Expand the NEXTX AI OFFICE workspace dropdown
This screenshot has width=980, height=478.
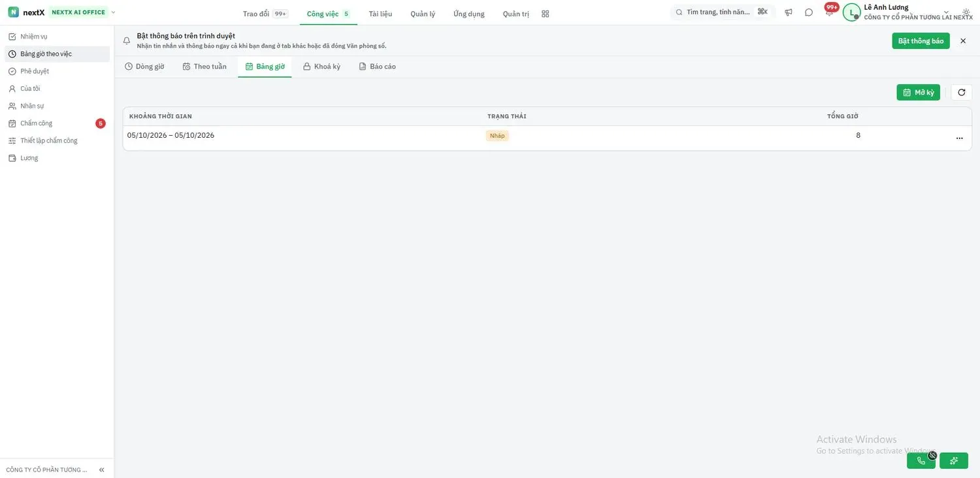(114, 12)
